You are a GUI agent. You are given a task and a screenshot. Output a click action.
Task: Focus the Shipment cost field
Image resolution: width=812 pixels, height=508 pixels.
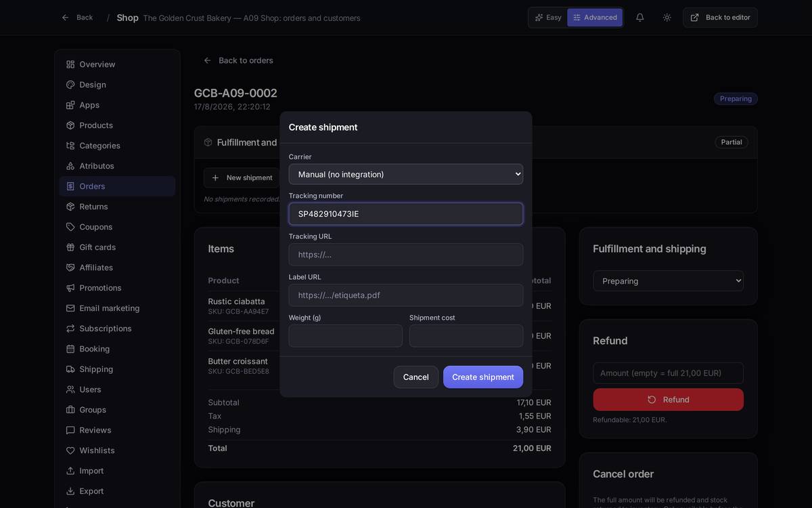click(466, 336)
